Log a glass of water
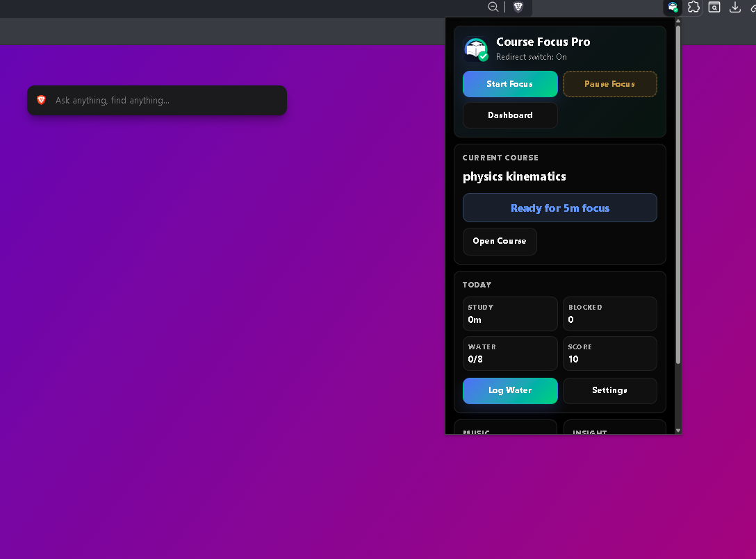This screenshot has height=559, width=756. [510, 391]
